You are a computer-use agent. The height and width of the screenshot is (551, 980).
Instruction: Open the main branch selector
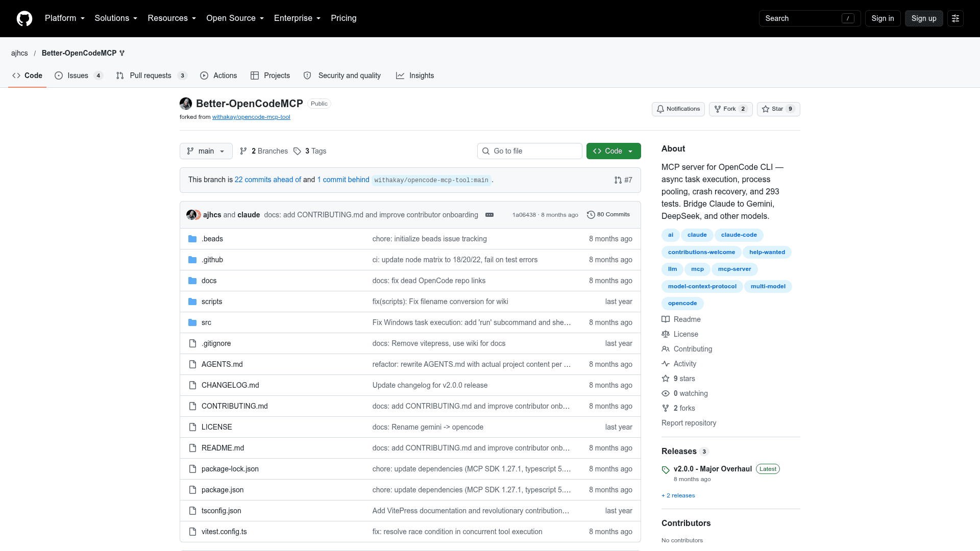point(206,151)
